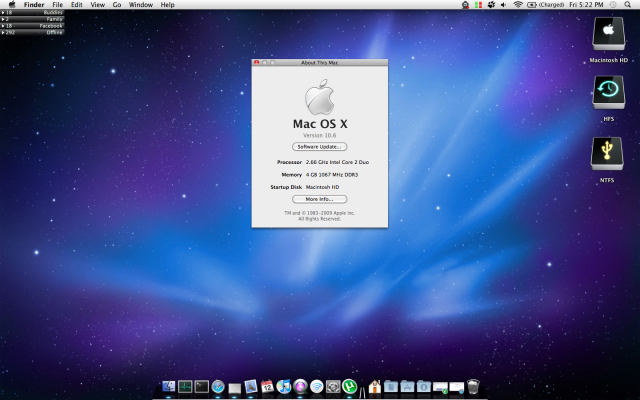Open the Finder menu
The image size is (640, 400).
click(x=34, y=4)
